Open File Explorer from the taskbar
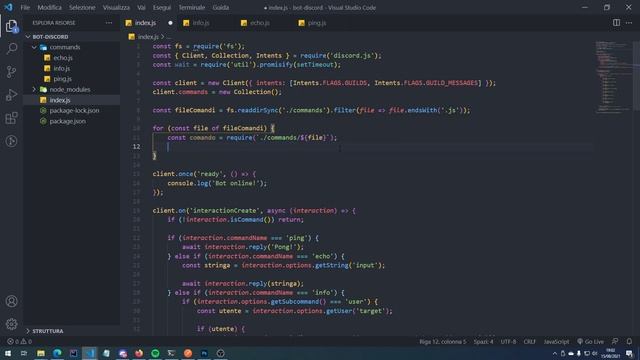 (41, 353)
